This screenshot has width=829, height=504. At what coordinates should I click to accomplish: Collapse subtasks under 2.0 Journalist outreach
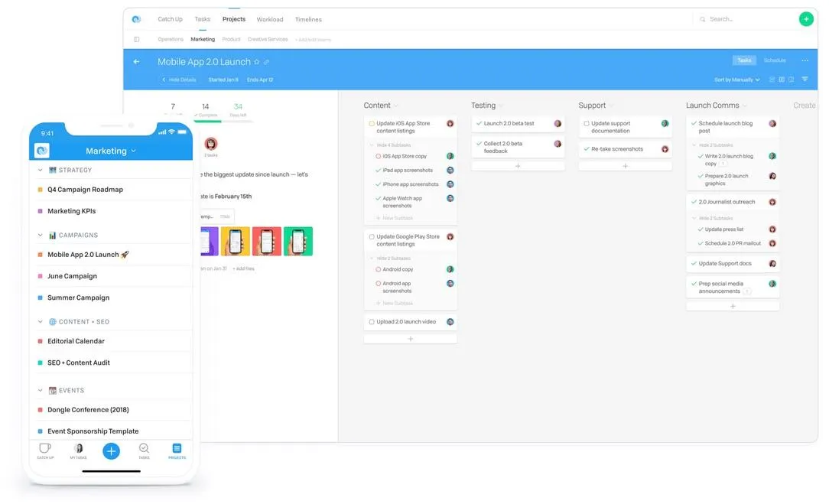click(x=713, y=218)
